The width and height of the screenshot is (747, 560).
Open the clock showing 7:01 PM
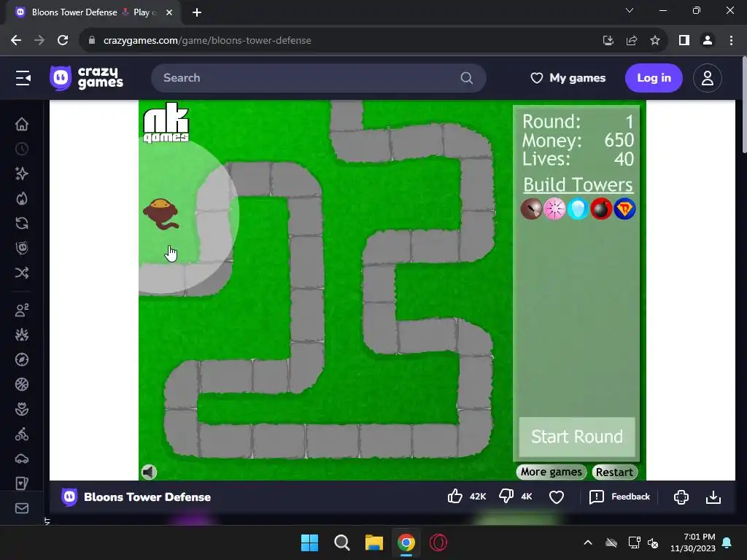pos(693,542)
